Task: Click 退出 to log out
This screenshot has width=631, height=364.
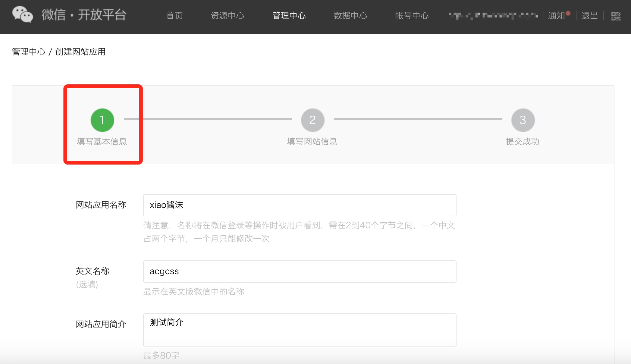Action: click(x=589, y=16)
